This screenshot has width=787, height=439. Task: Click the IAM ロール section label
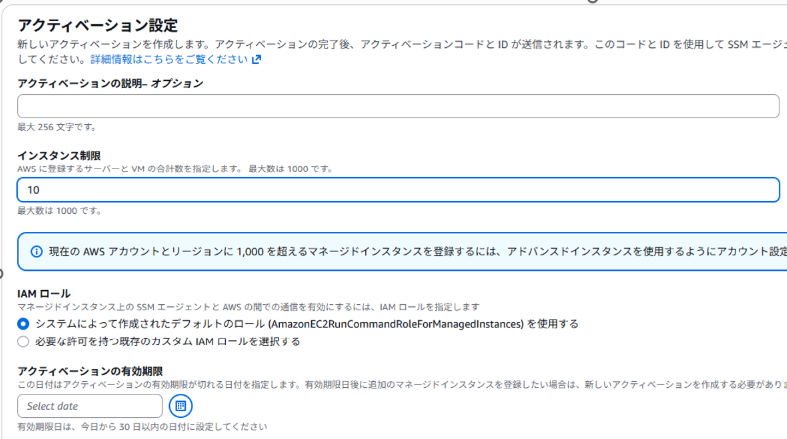44,294
